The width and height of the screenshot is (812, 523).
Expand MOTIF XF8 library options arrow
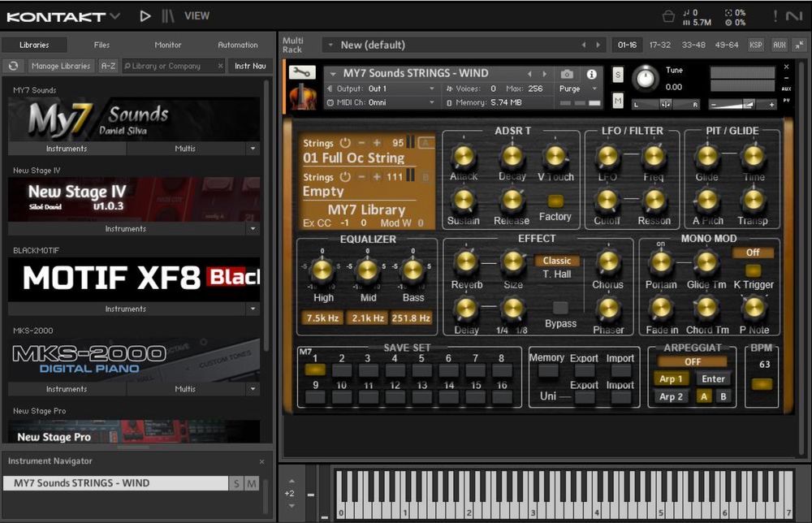[x=253, y=309]
